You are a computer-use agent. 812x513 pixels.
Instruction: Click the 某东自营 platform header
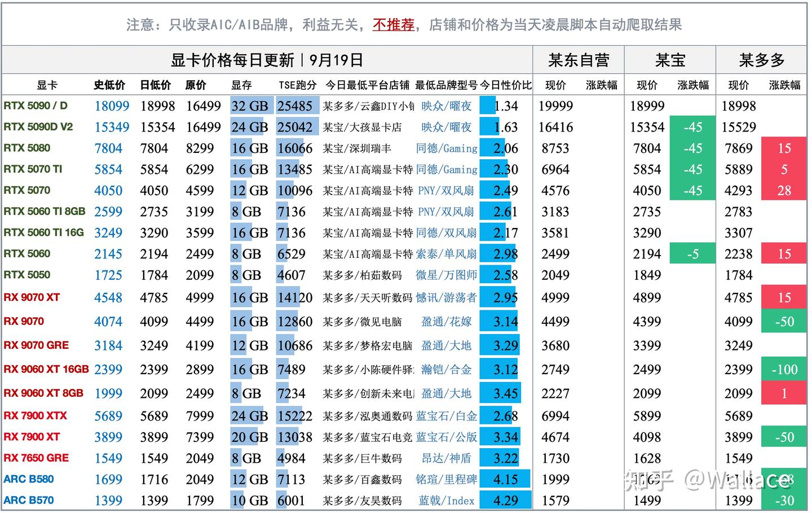point(579,60)
